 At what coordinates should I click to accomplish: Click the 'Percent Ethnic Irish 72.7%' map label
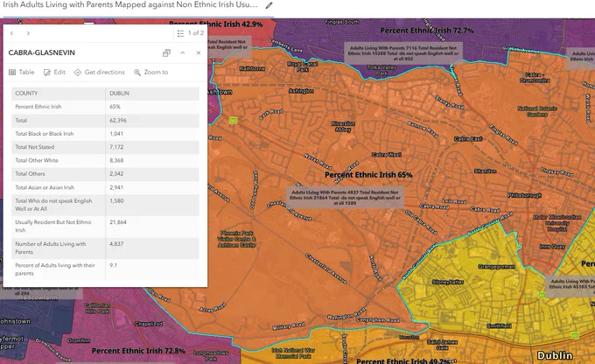[427, 31]
